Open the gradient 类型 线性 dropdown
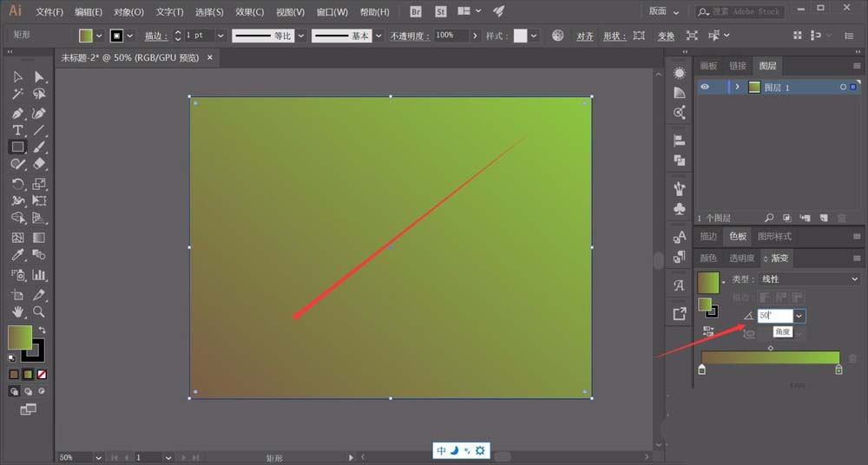Viewport: 868px width, 465px height. click(x=809, y=279)
